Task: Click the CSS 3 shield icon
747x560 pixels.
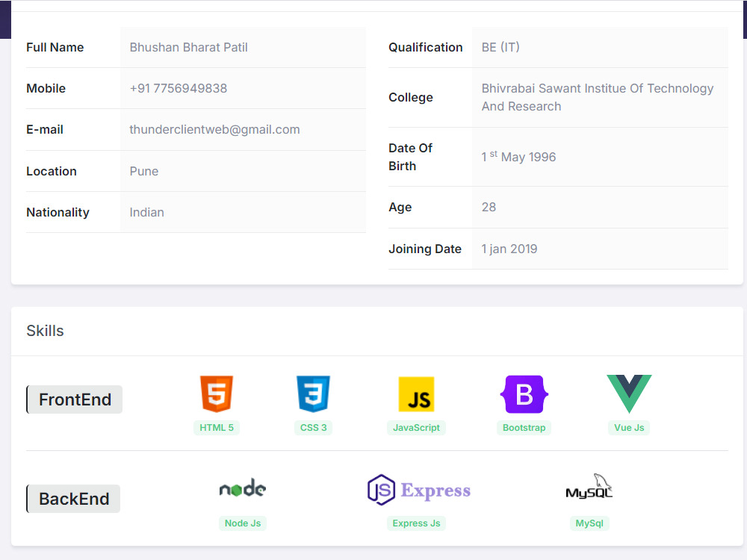Action: [313, 393]
